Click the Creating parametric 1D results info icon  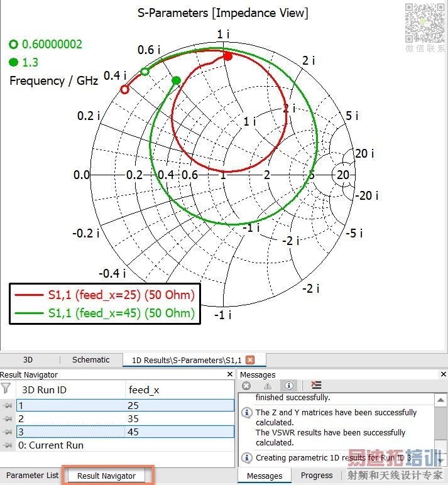click(x=246, y=457)
